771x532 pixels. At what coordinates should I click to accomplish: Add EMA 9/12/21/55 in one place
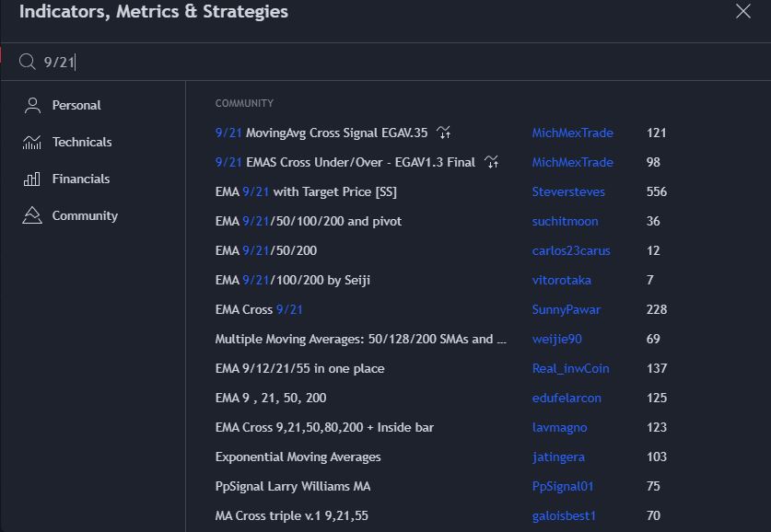(x=299, y=368)
